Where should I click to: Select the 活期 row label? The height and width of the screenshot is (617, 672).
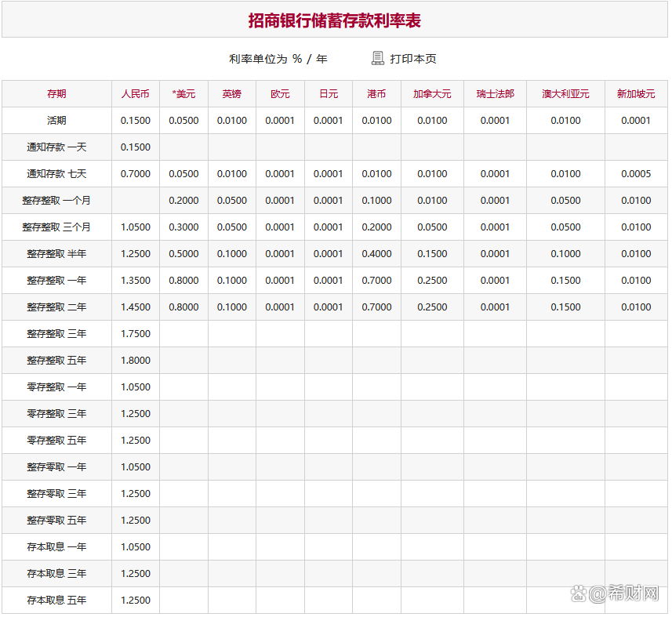point(56,121)
